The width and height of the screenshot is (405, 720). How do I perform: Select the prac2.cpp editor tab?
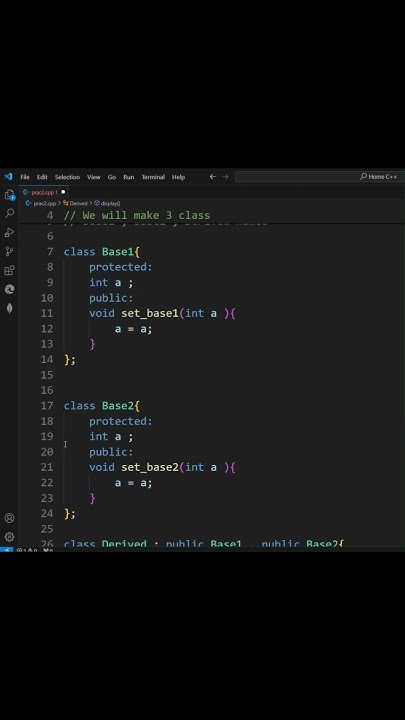click(44, 192)
